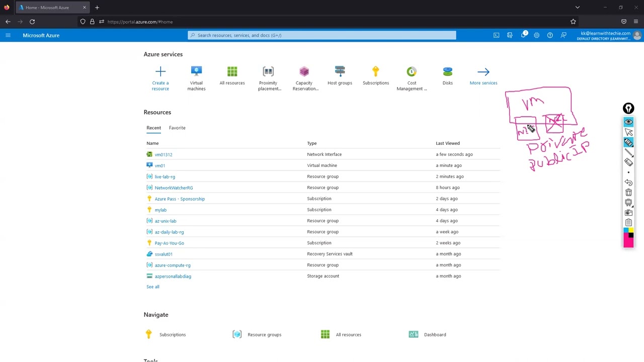Click the See all resources link
This screenshot has height=362, width=644.
153,287
